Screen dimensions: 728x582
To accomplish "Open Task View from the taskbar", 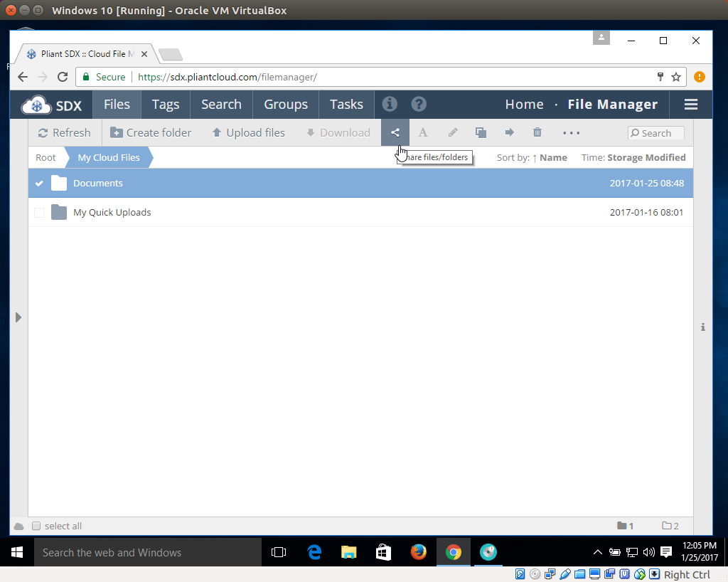I will pyautogui.click(x=279, y=552).
